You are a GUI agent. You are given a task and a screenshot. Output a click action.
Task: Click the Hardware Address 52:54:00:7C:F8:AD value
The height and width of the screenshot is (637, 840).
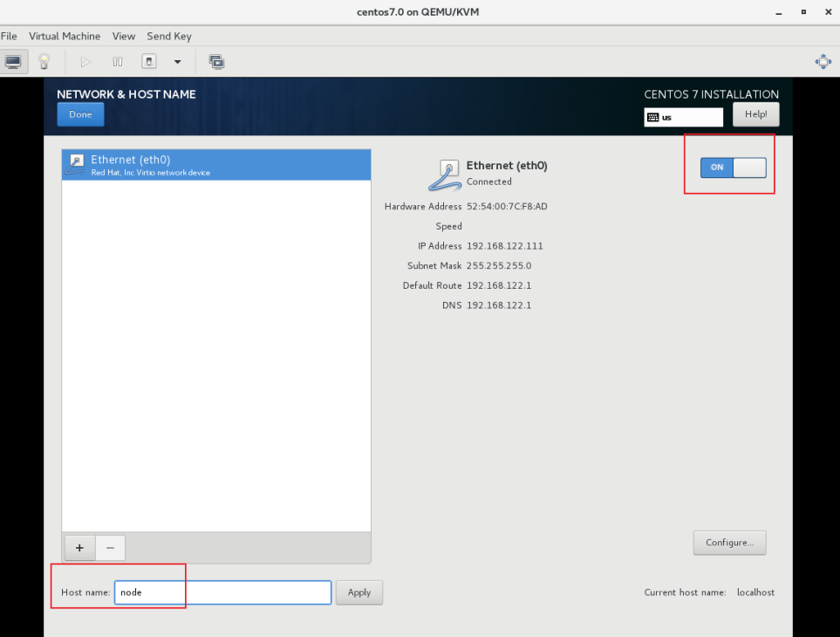507,206
